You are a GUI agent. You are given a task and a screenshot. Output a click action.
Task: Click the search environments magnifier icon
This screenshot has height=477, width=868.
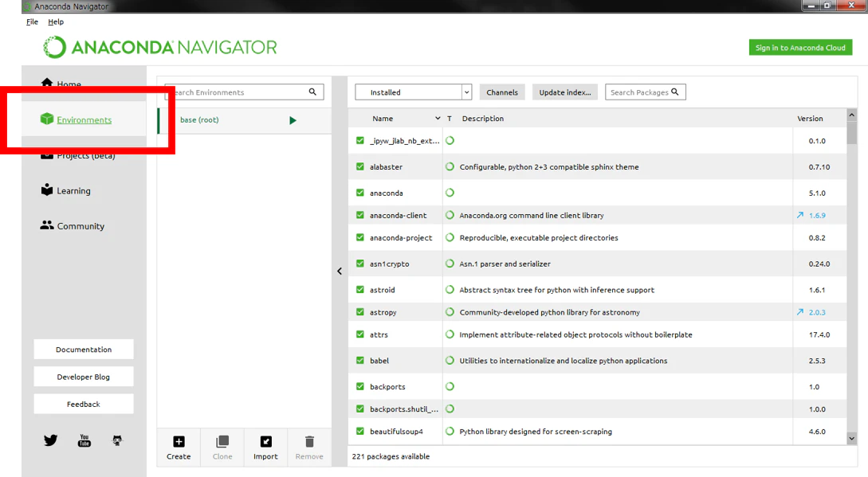tap(312, 92)
